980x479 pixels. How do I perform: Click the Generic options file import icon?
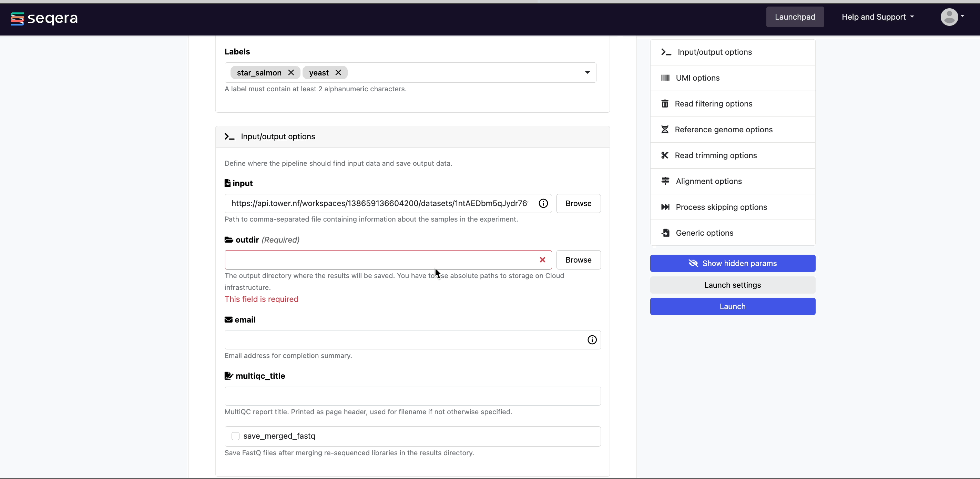click(x=665, y=233)
